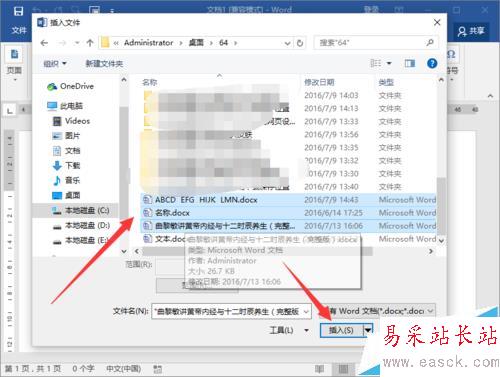500x377 pixels.
Task: Go up one folder level
Action: 90,43
